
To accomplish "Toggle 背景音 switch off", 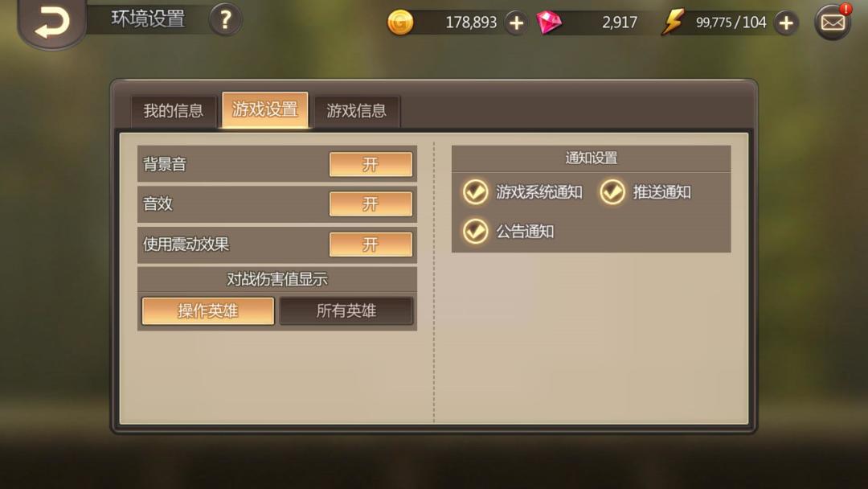I will click(x=371, y=164).
